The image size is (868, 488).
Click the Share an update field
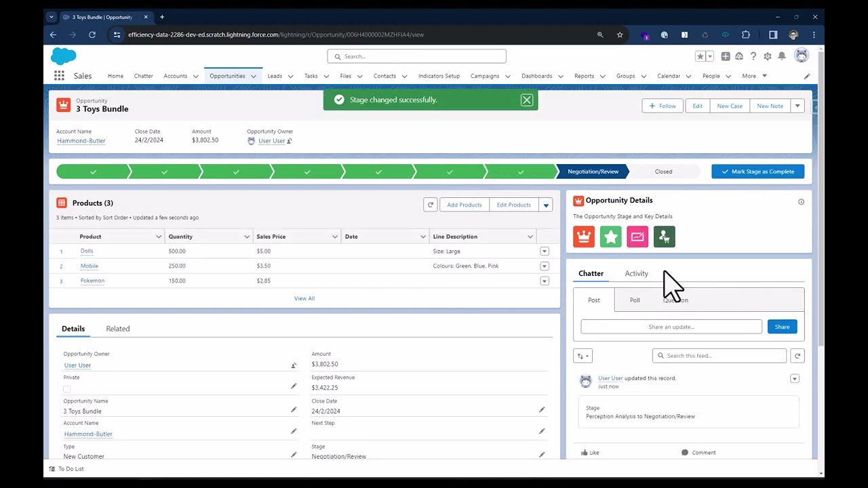(671, 327)
